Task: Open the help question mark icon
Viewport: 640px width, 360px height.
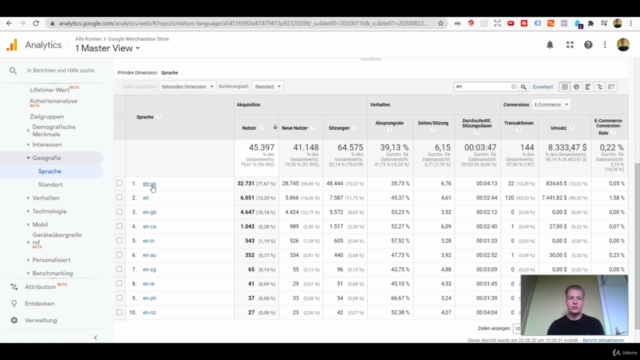Action: (588, 45)
